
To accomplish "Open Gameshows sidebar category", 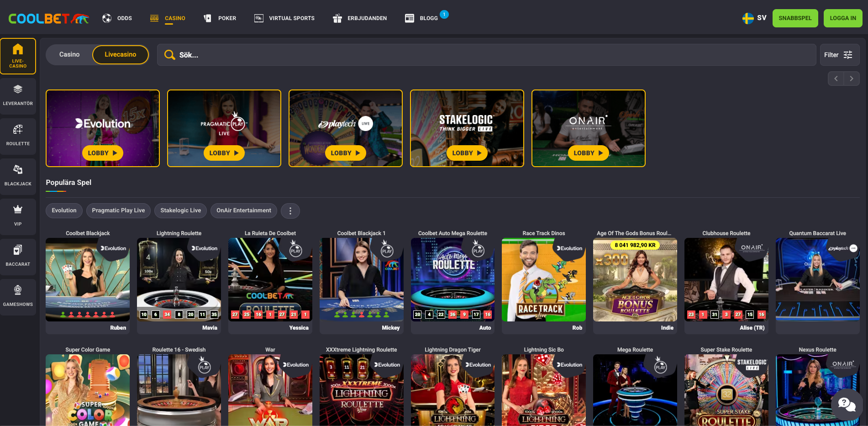I will (18, 297).
